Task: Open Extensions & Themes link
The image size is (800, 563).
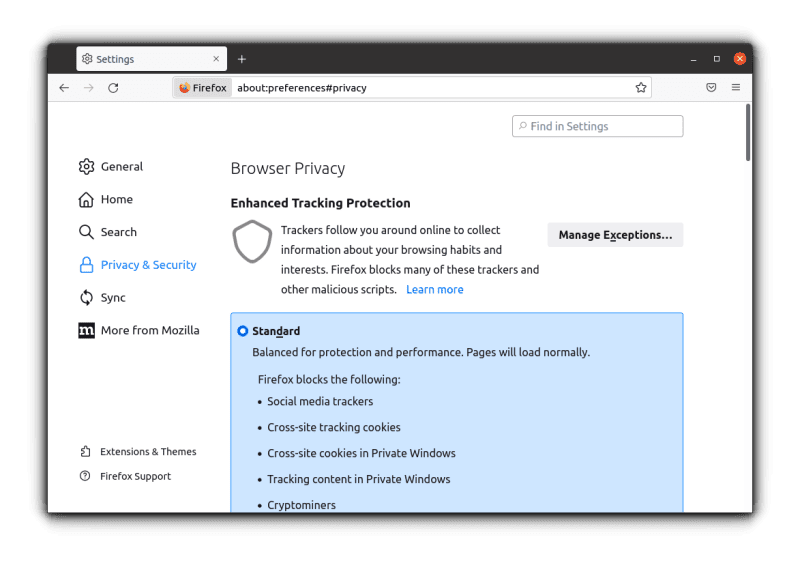Action: click(148, 452)
